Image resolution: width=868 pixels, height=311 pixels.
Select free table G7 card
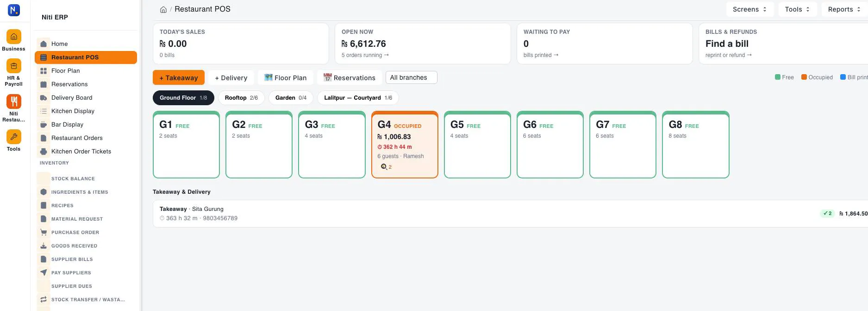point(623,145)
